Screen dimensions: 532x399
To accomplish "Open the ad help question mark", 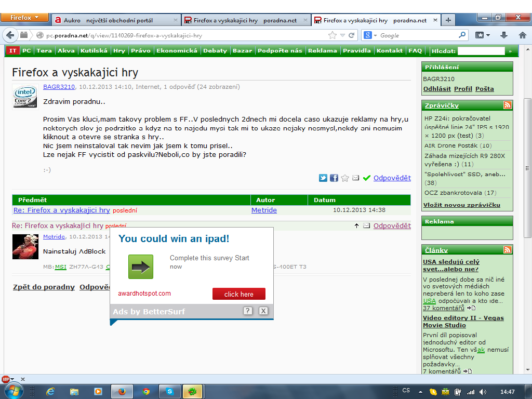I will coord(248,311).
